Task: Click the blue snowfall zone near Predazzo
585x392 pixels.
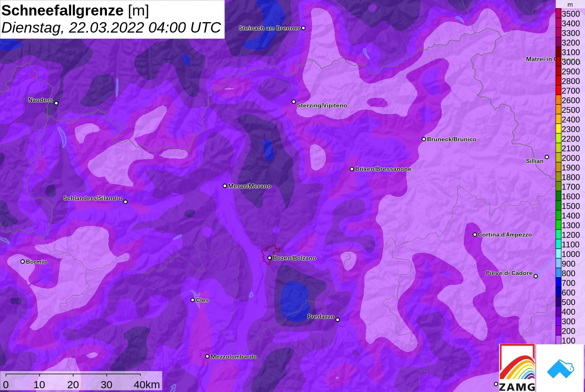Action: pyautogui.click(x=294, y=302)
